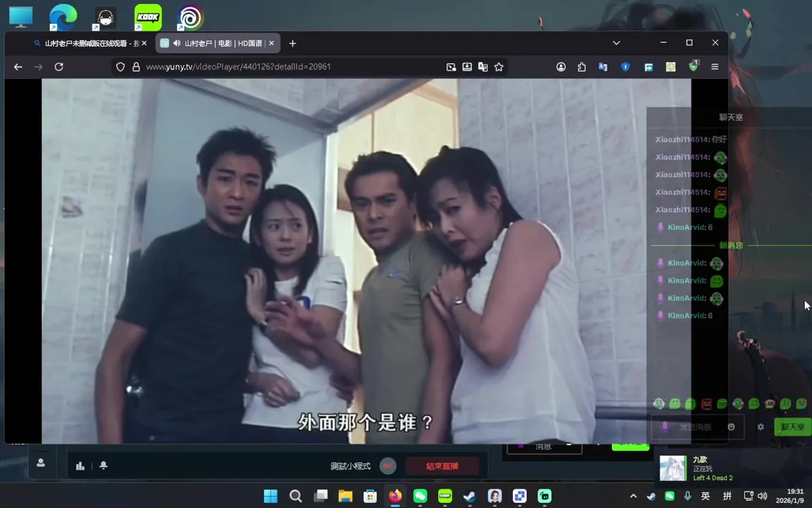This screenshot has width=812, height=508.
Task: Click the microphone tray icon
Action: coord(688,496)
